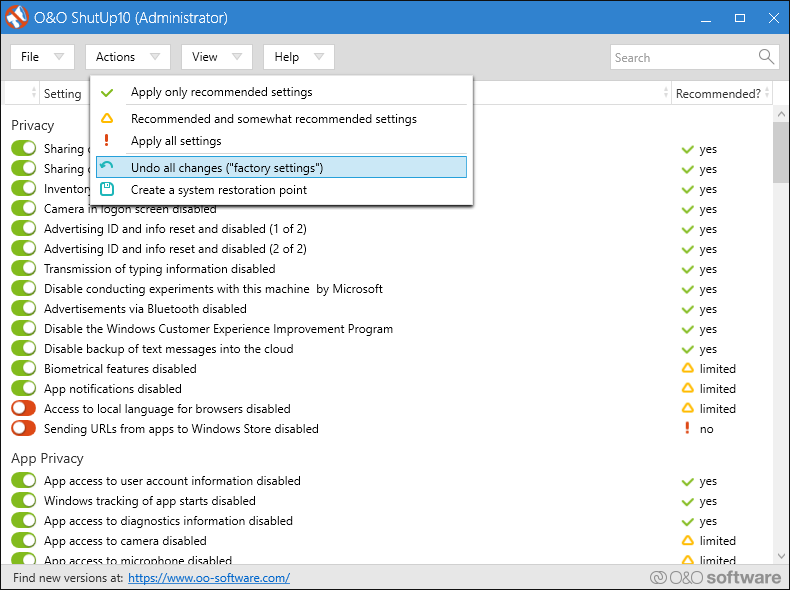790x590 pixels.
Task: Open the View dropdown menu
Action: click(x=217, y=57)
